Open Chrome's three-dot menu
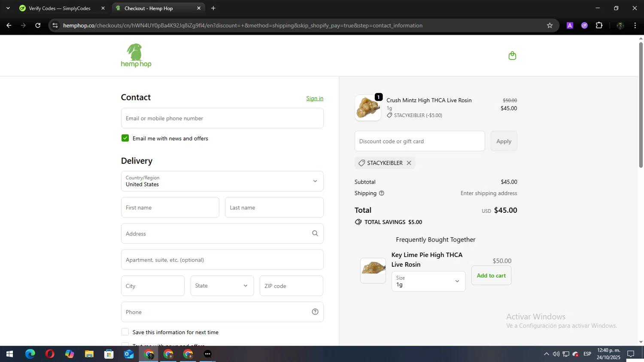Viewport: 644px width, 362px height. [x=635, y=25]
